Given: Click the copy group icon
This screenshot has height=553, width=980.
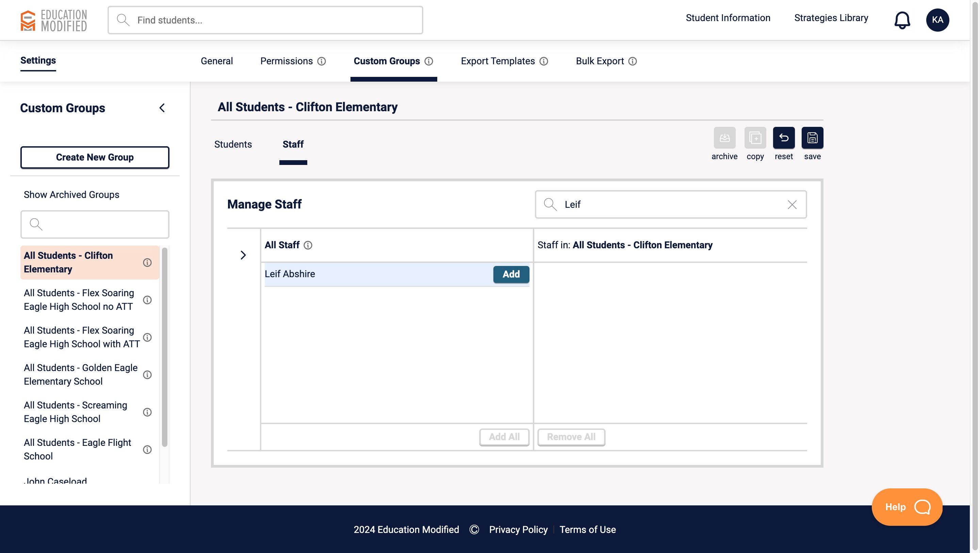Looking at the screenshot, I should click(755, 138).
